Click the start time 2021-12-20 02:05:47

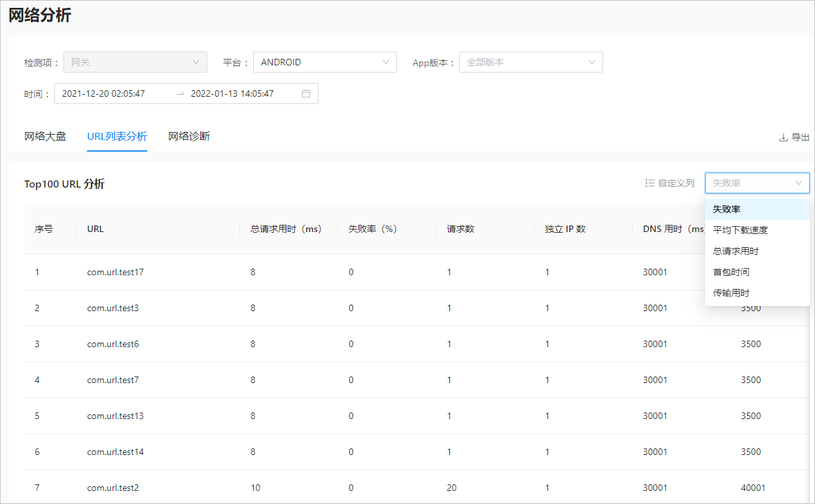[103, 93]
